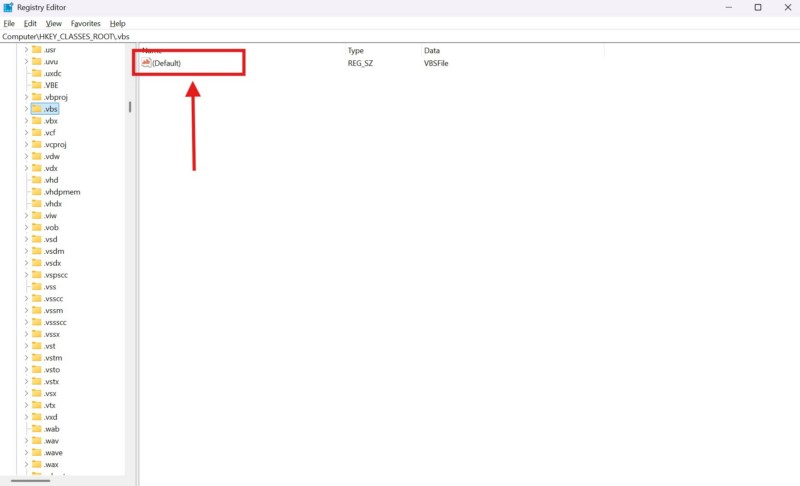Click the .vob folder icon
This screenshot has width=800, height=486.
(x=37, y=227)
